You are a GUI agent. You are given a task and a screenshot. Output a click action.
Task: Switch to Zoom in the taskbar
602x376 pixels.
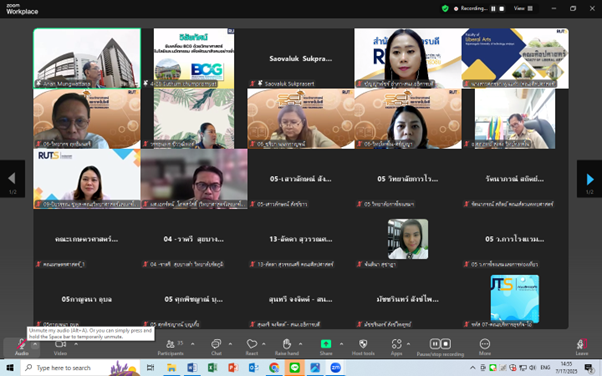tap(336, 368)
